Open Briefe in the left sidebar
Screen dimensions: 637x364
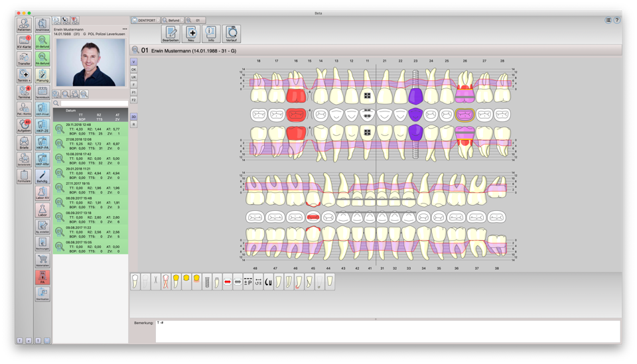(x=24, y=143)
